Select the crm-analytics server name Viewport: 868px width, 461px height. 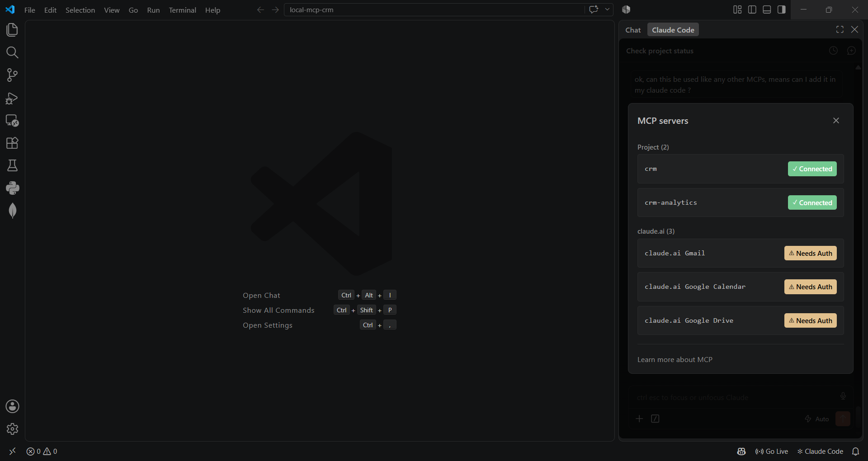tap(671, 203)
